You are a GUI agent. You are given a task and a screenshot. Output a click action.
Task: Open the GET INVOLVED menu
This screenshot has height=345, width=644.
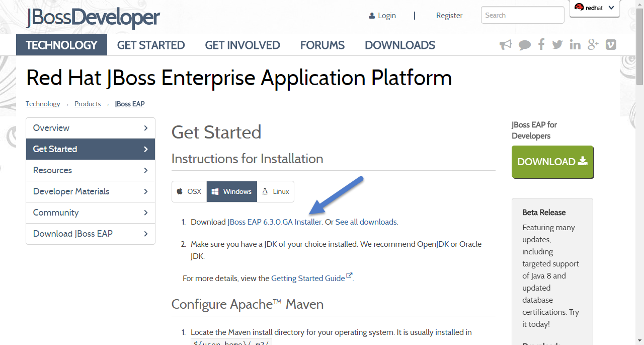243,45
